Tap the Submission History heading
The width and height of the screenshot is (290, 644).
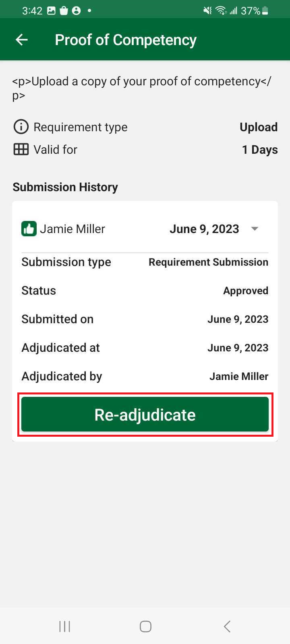(65, 187)
